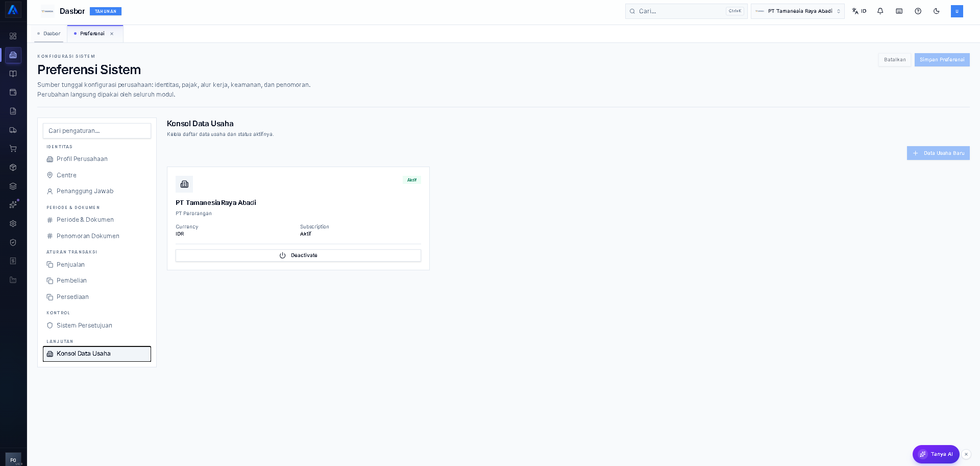Open Profil Perusahaan settings
The height and width of the screenshot is (466, 980).
(x=97, y=159)
